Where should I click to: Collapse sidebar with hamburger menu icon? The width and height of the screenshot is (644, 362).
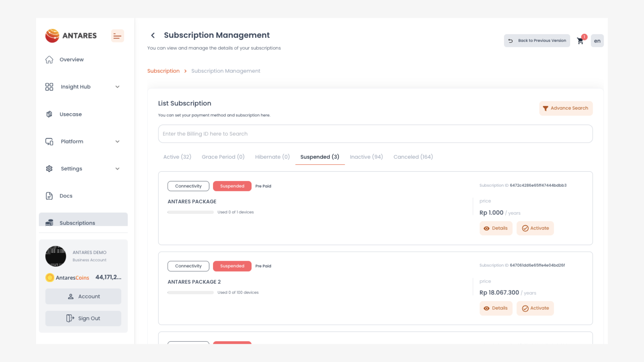(x=117, y=36)
